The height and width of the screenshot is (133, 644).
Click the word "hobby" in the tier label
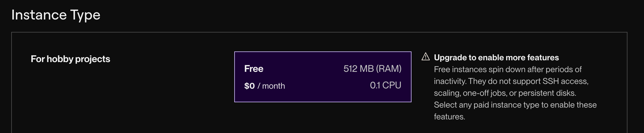point(60,59)
